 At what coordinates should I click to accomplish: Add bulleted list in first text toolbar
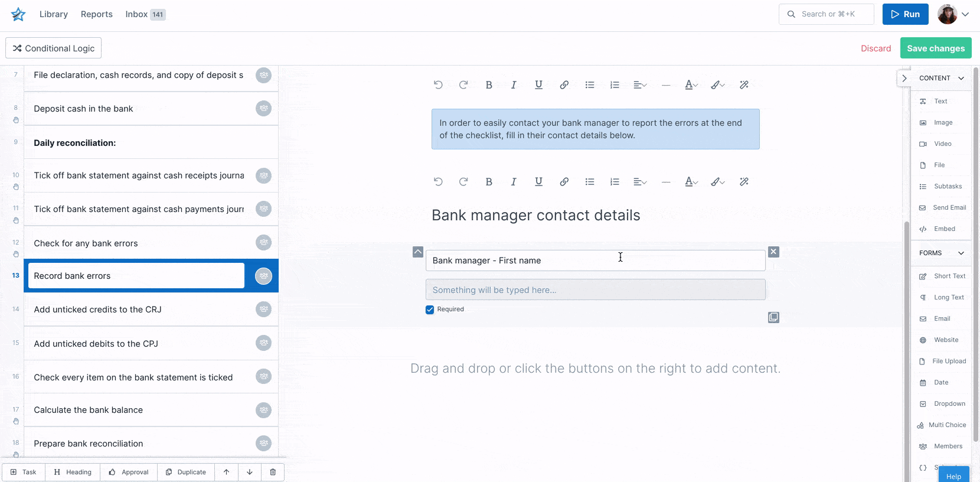(x=589, y=85)
